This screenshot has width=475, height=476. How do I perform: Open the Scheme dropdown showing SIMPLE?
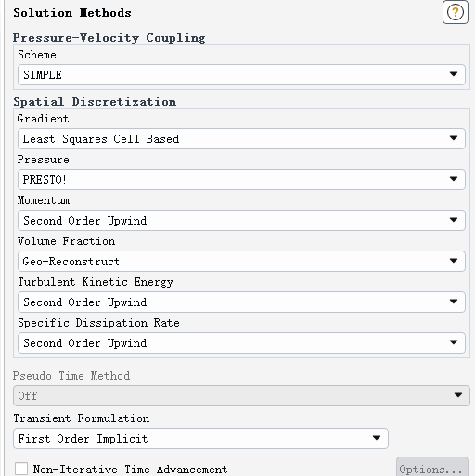click(241, 74)
